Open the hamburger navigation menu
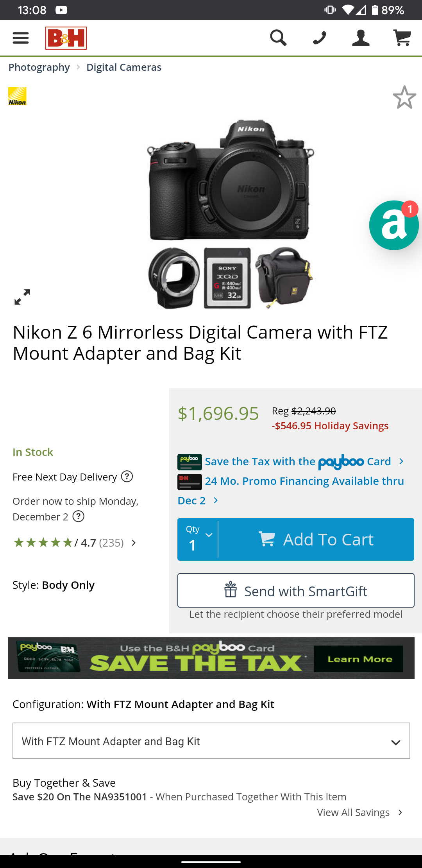The width and height of the screenshot is (422, 868). pyautogui.click(x=21, y=38)
